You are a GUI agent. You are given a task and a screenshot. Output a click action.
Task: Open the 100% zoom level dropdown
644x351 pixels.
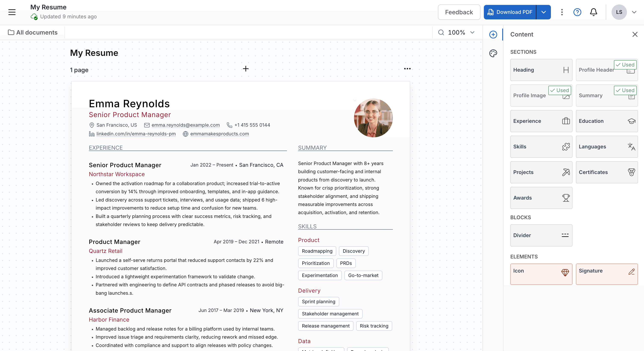pyautogui.click(x=461, y=32)
